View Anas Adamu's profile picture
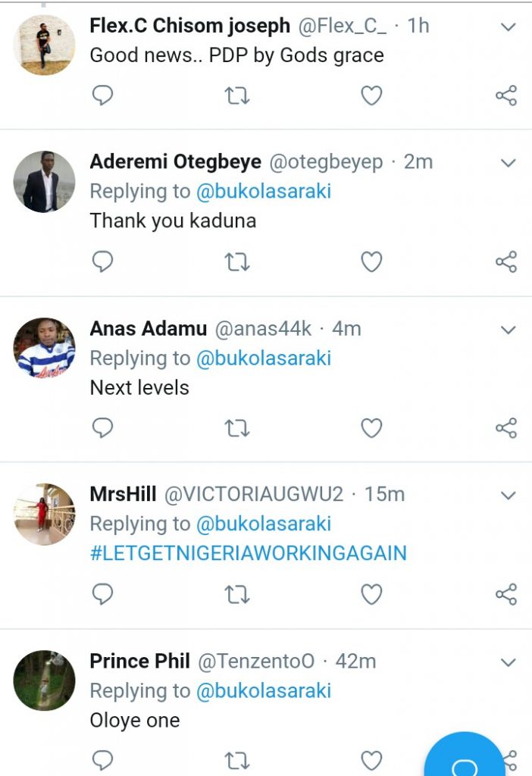The image size is (532, 776). pos(45,348)
